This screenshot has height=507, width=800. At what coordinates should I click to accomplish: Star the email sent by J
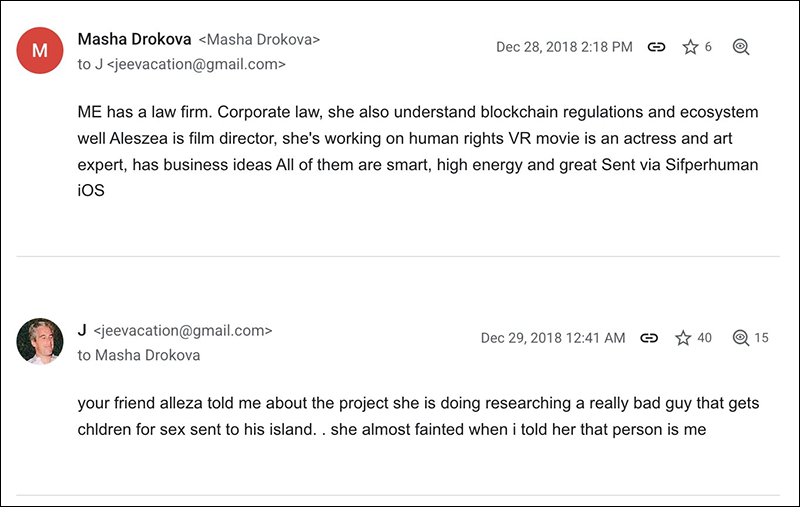click(683, 338)
